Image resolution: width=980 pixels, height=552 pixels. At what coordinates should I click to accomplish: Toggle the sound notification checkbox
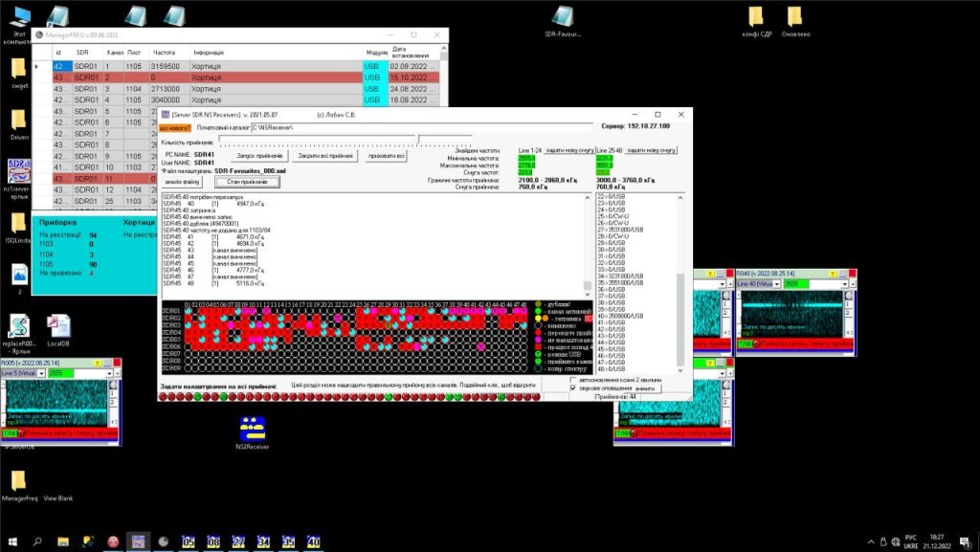(573, 388)
